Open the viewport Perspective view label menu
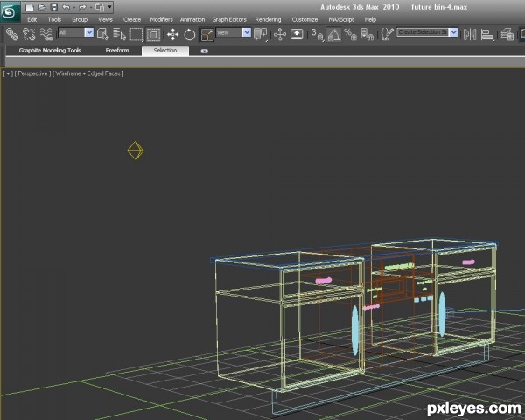This screenshot has height=420, width=525. [32, 73]
